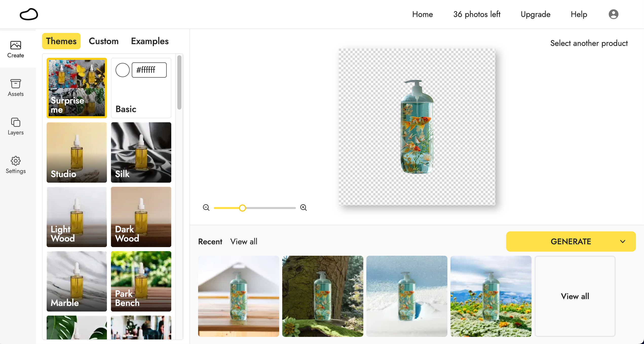Select the Basic theme card

click(x=141, y=88)
